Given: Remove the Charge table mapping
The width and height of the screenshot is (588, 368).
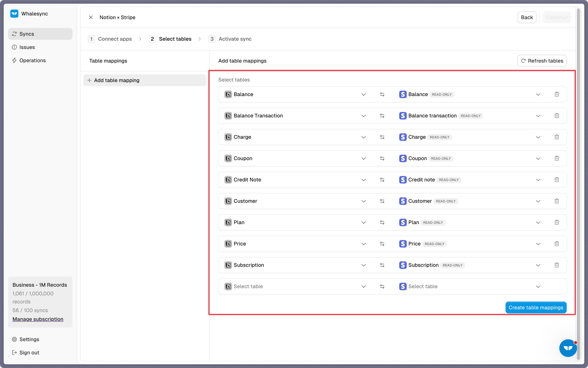Looking at the screenshot, I should 557,137.
